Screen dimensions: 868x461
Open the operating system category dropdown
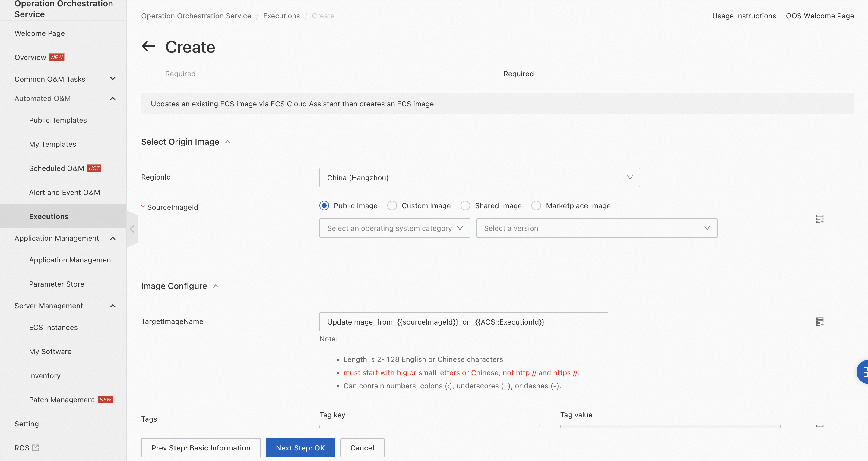click(x=394, y=228)
